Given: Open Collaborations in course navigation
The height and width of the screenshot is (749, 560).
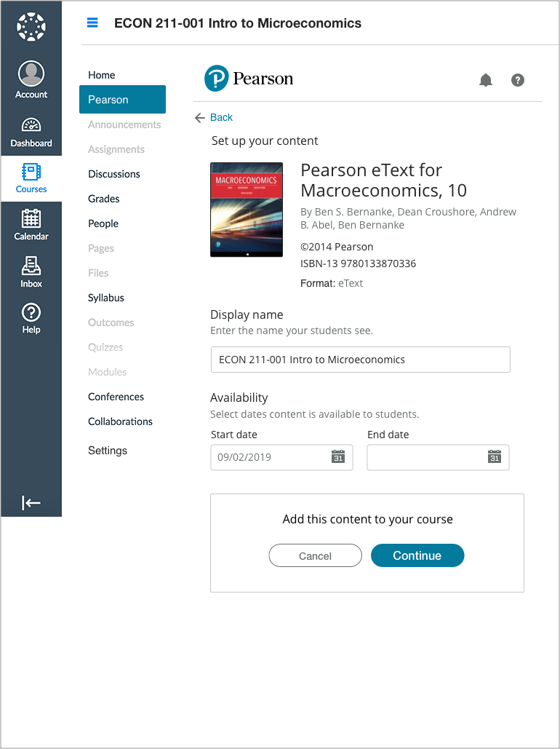Looking at the screenshot, I should 120,421.
